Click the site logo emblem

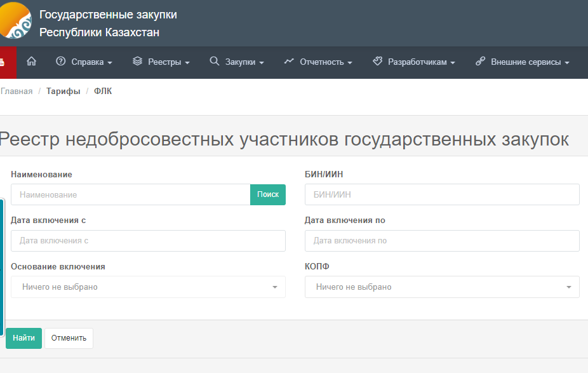point(15,21)
